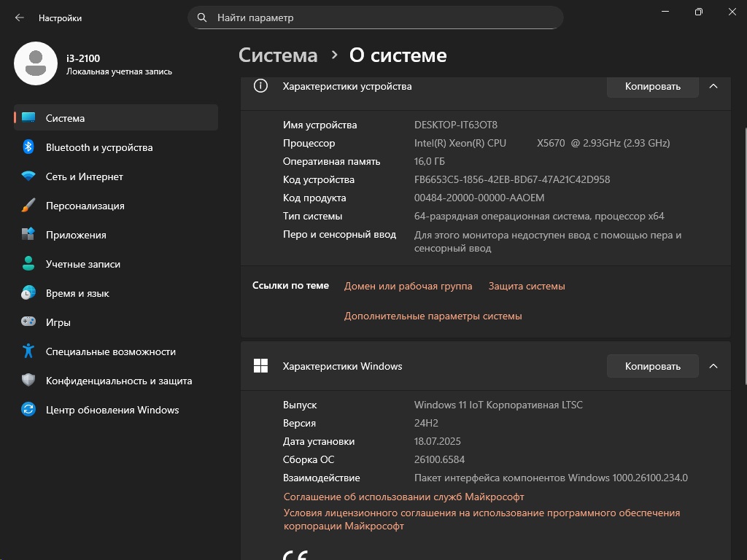Open Защита системы link
The width and height of the screenshot is (747, 560).
pyautogui.click(x=527, y=286)
